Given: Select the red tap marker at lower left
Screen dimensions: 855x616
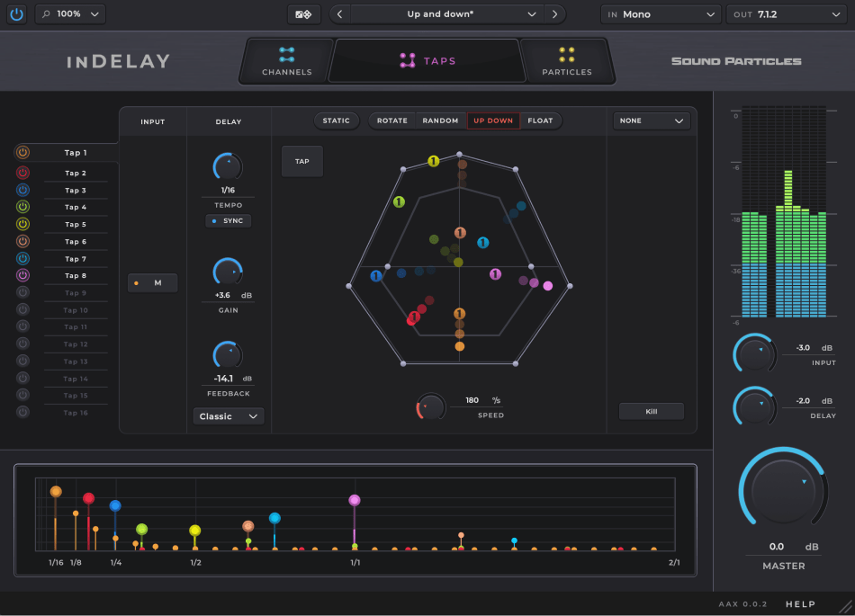Looking at the screenshot, I should click(x=414, y=317).
